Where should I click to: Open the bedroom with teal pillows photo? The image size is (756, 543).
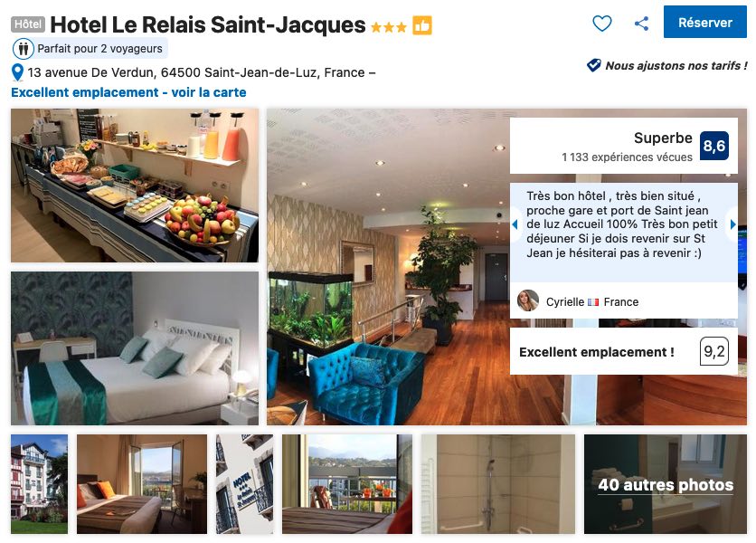(135, 348)
